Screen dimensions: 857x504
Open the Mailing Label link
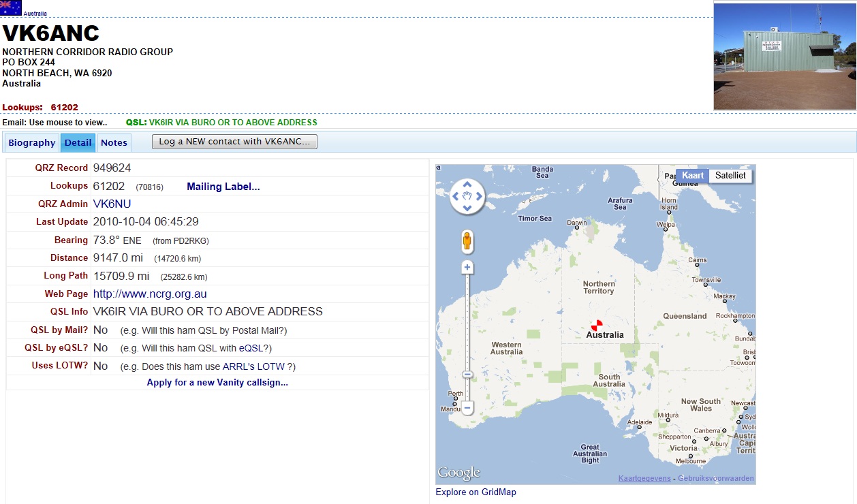223,187
